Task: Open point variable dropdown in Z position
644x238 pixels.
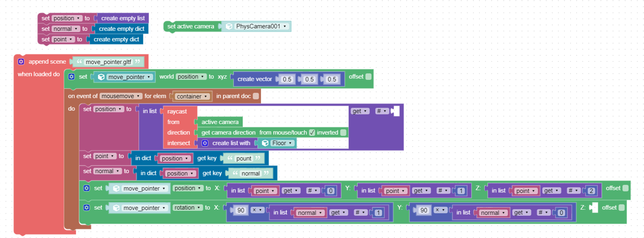Action: tap(526, 191)
